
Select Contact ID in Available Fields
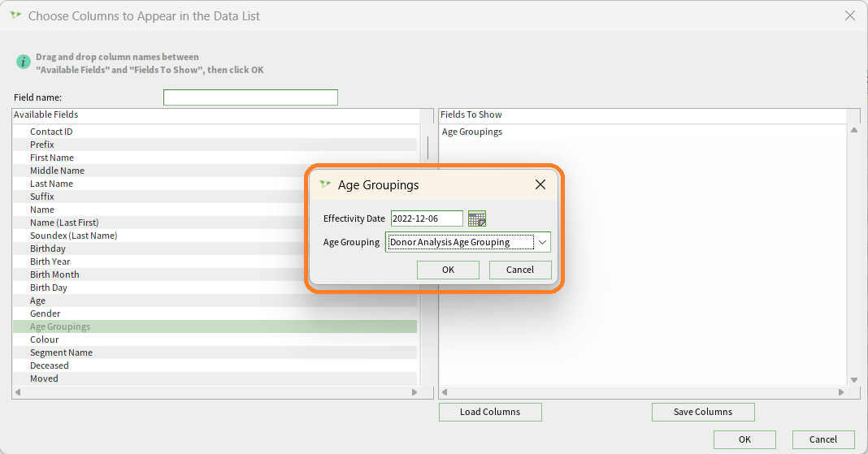click(x=215, y=132)
